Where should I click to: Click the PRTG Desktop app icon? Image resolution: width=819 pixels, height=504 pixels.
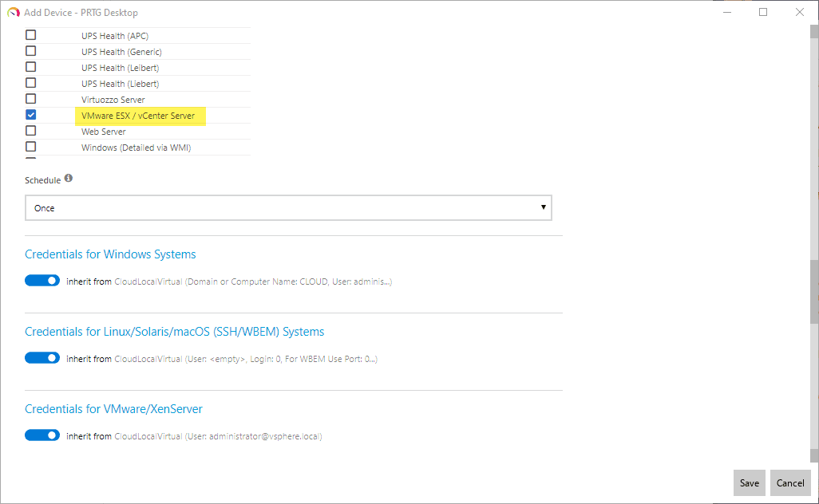pyautogui.click(x=14, y=13)
